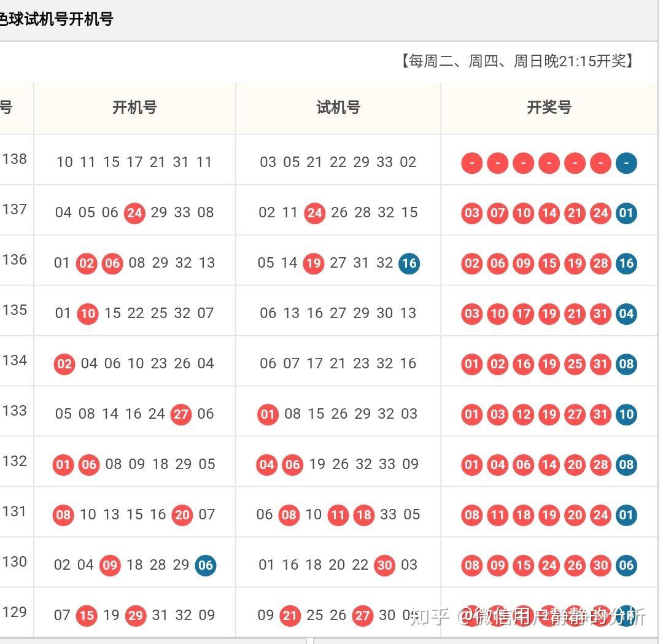Click blue ball 01 in row 137 开奖号

click(x=626, y=212)
